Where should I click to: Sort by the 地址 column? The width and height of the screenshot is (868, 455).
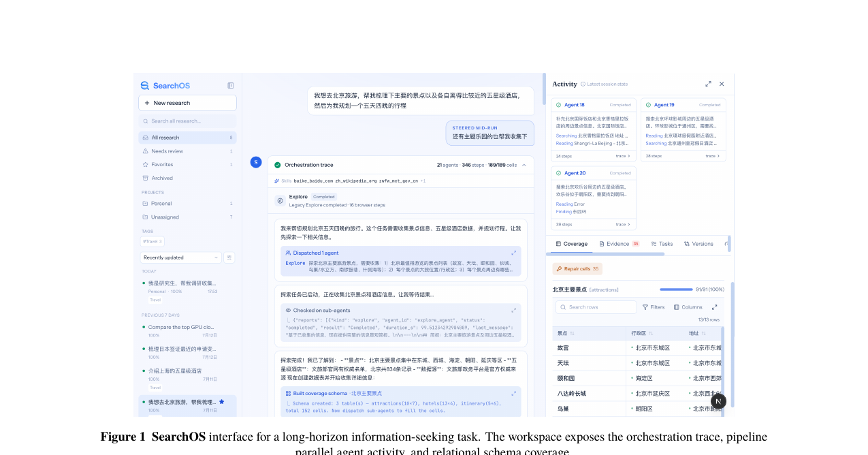697,333
